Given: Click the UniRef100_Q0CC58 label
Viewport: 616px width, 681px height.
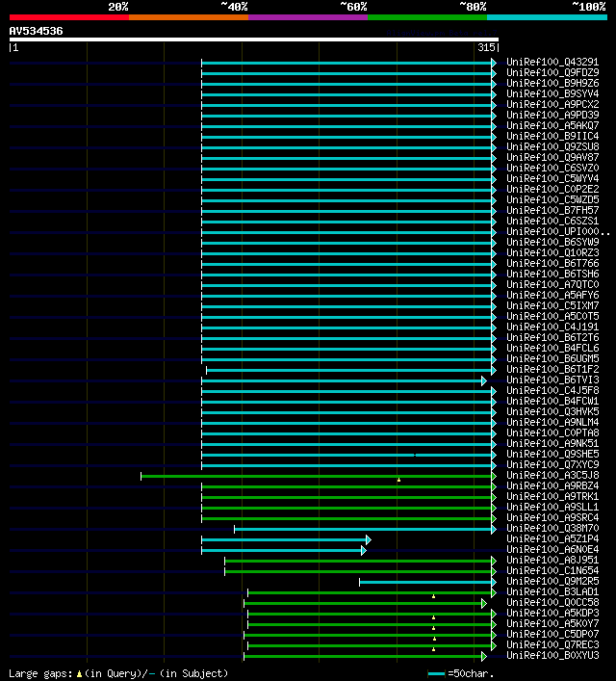Looking at the screenshot, I should (552, 602).
